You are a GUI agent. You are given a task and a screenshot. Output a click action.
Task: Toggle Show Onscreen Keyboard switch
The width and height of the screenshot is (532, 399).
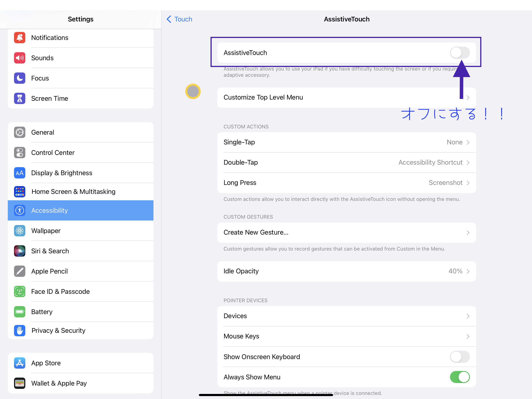click(x=460, y=357)
